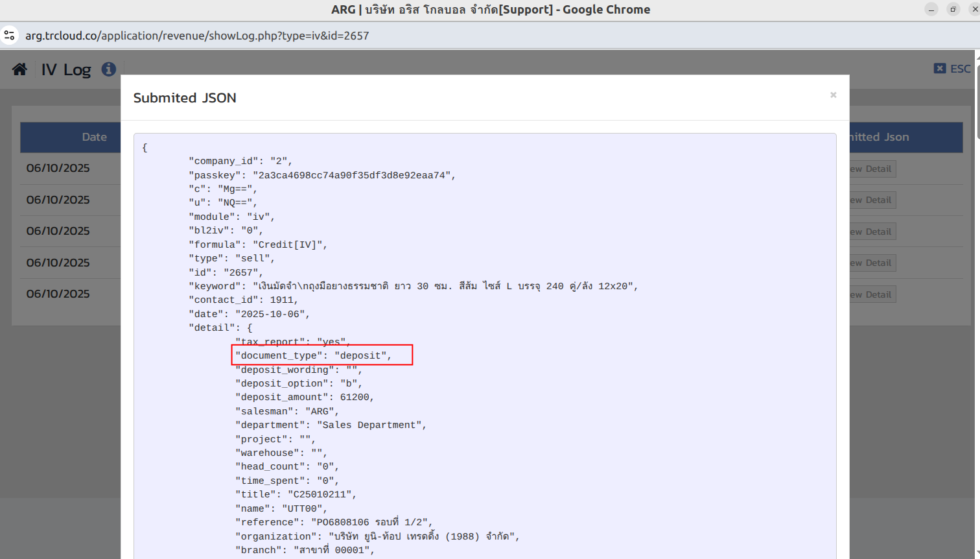The height and width of the screenshot is (559, 980).
Task: Open View Detail in the fourth log row
Action: (x=872, y=263)
